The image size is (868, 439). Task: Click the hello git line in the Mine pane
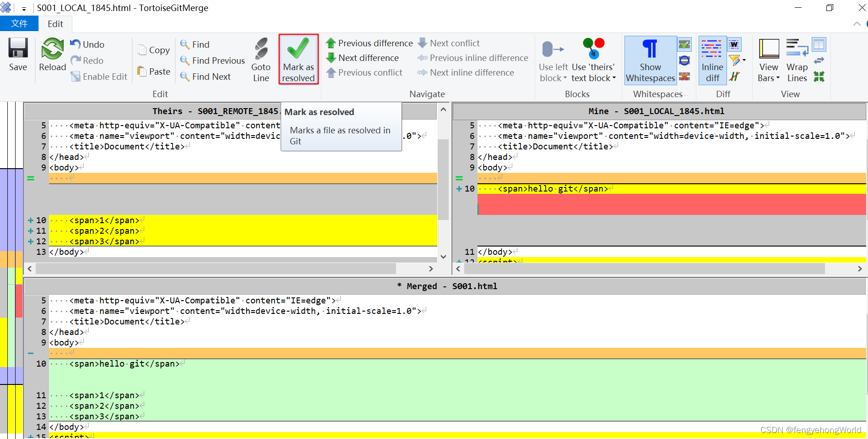tap(672, 189)
